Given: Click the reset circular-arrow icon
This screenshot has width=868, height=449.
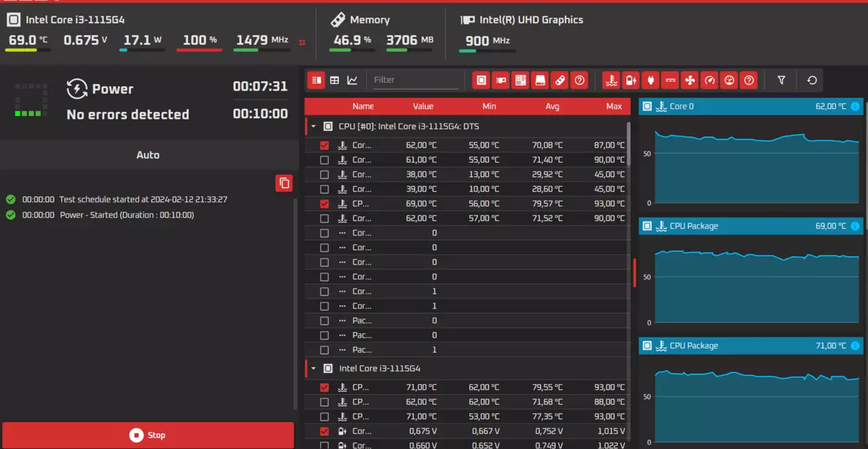Looking at the screenshot, I should pos(812,80).
